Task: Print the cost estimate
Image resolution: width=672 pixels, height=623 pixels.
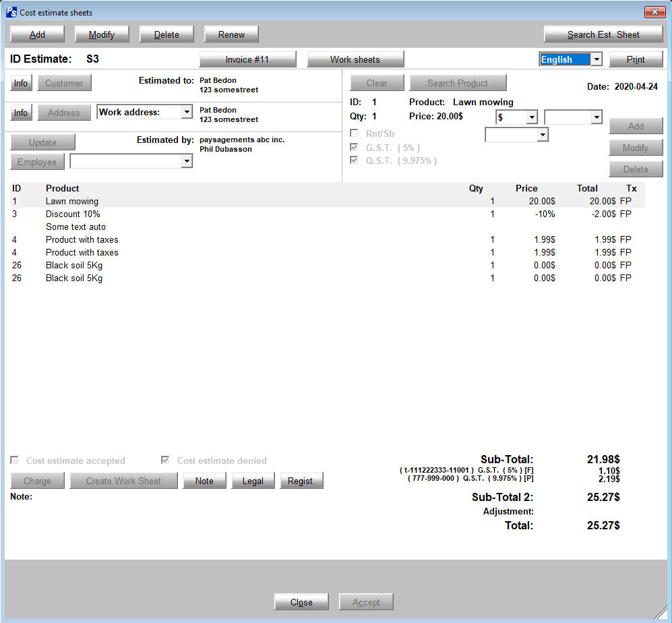Action: (636, 59)
